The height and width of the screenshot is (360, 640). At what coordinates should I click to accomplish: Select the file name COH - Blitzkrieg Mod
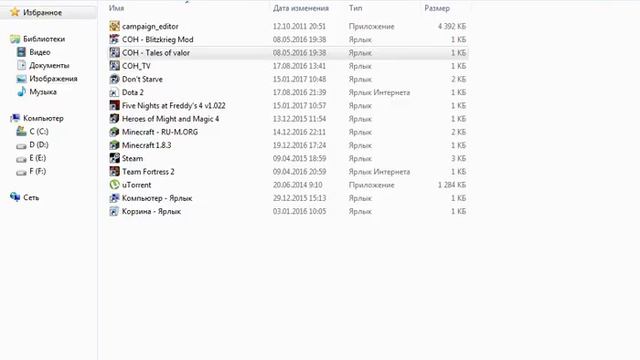tap(158, 40)
